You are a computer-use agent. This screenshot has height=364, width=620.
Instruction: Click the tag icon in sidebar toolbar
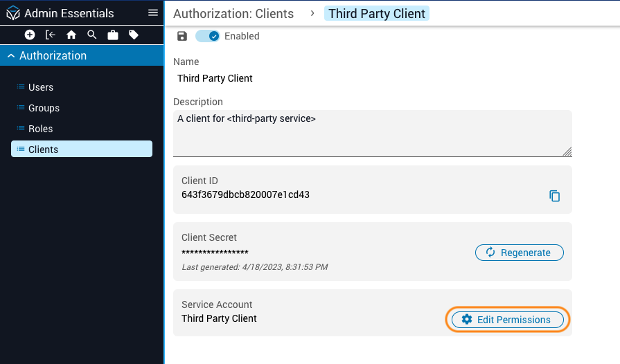[133, 35]
